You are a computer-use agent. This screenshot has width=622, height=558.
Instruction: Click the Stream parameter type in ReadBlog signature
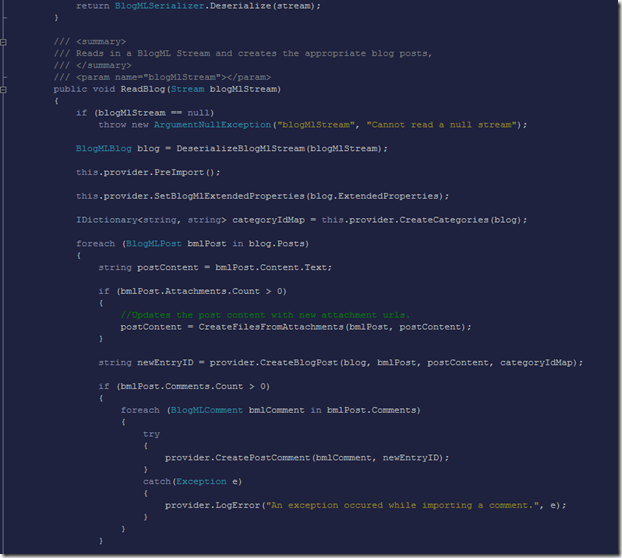(x=187, y=89)
